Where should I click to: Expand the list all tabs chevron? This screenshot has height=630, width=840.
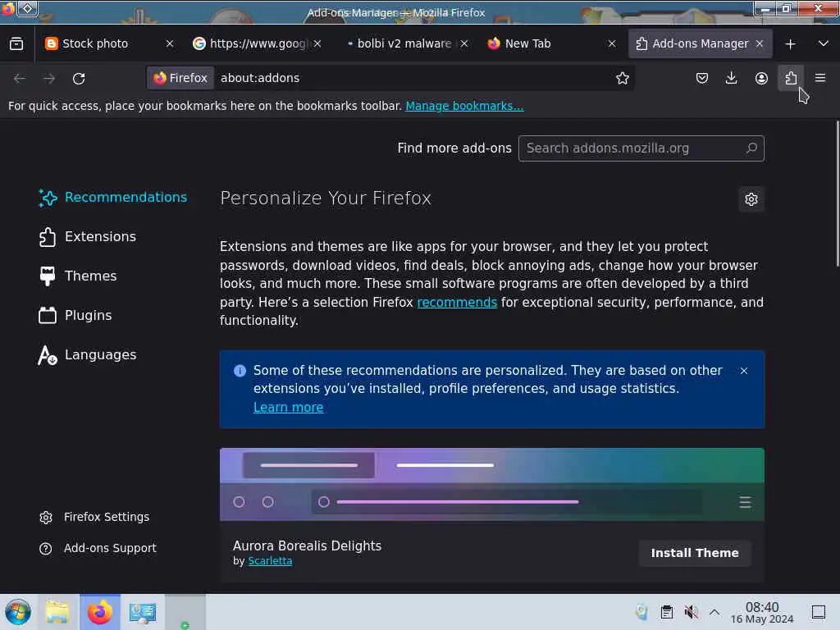coord(824,44)
